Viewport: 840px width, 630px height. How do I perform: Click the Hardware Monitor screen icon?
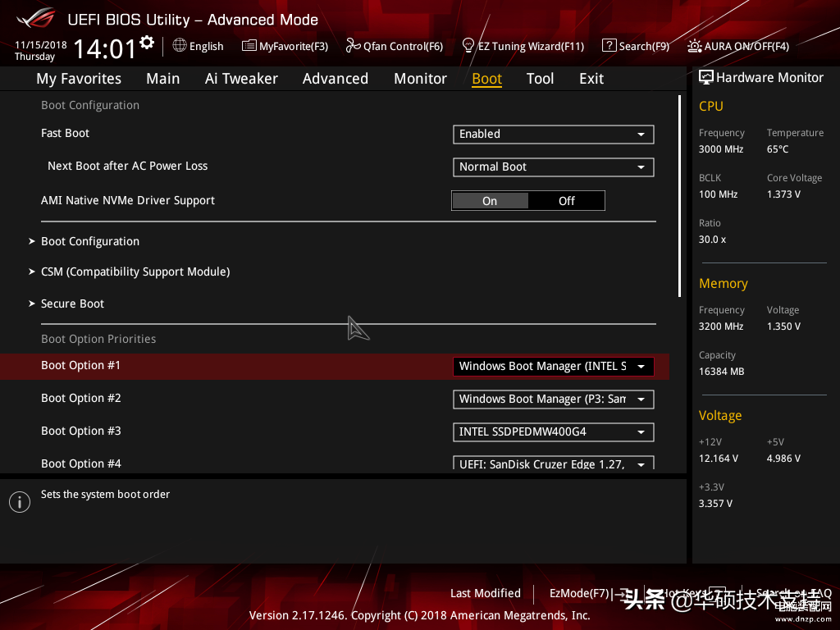706,78
